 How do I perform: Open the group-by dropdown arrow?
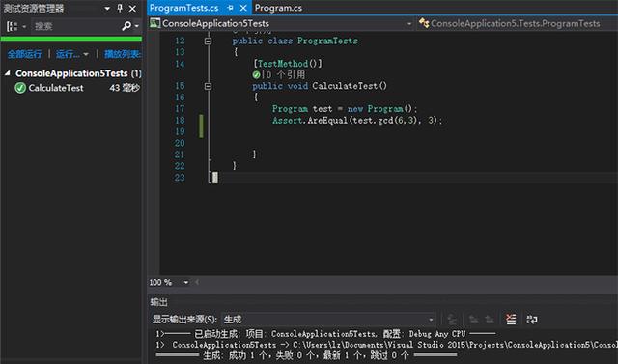tap(24, 27)
